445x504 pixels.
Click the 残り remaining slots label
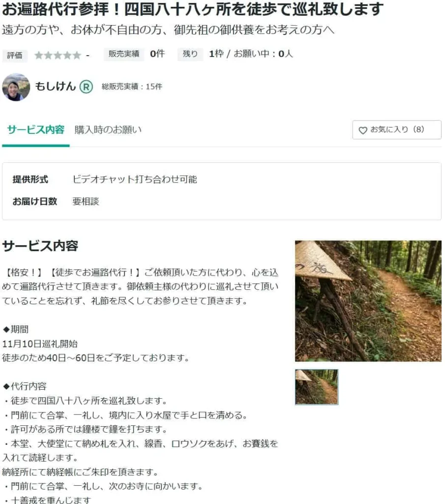pyautogui.click(x=190, y=54)
